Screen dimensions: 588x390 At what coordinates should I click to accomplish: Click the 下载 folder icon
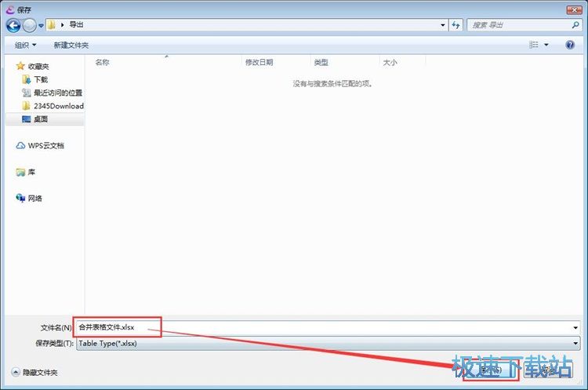click(26, 79)
